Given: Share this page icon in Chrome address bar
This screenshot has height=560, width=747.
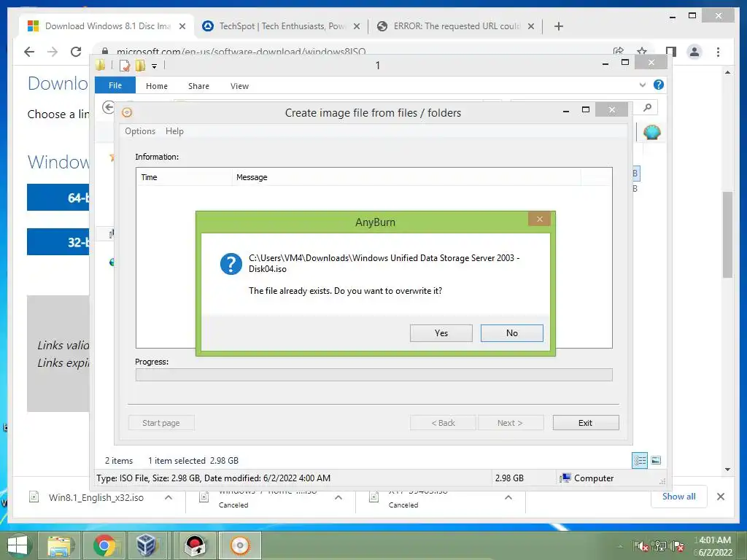Looking at the screenshot, I should pyautogui.click(x=619, y=51).
